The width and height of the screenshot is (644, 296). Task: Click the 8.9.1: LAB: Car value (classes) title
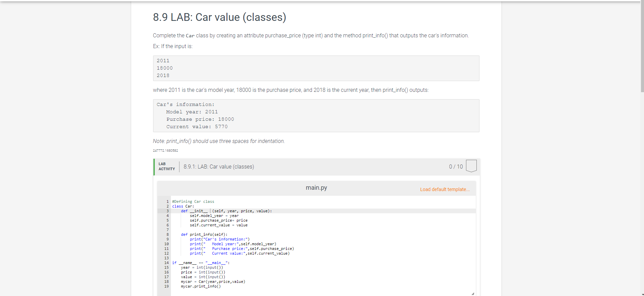click(x=219, y=167)
